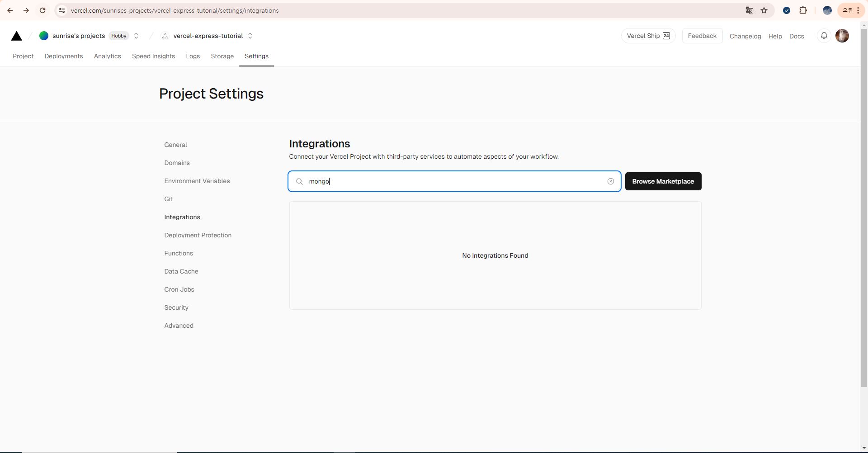The image size is (868, 453).
Task: Expand the team switcher next to Hobby
Action: tap(136, 36)
